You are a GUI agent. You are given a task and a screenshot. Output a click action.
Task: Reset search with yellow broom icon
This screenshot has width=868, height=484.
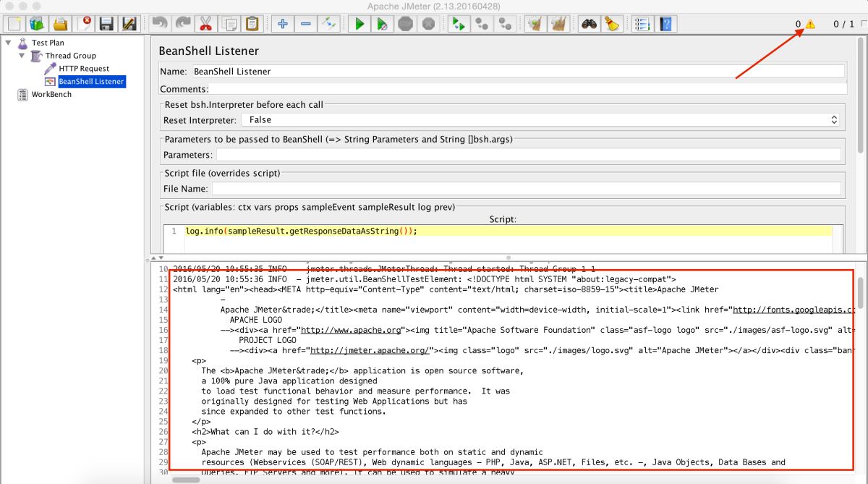tap(612, 24)
